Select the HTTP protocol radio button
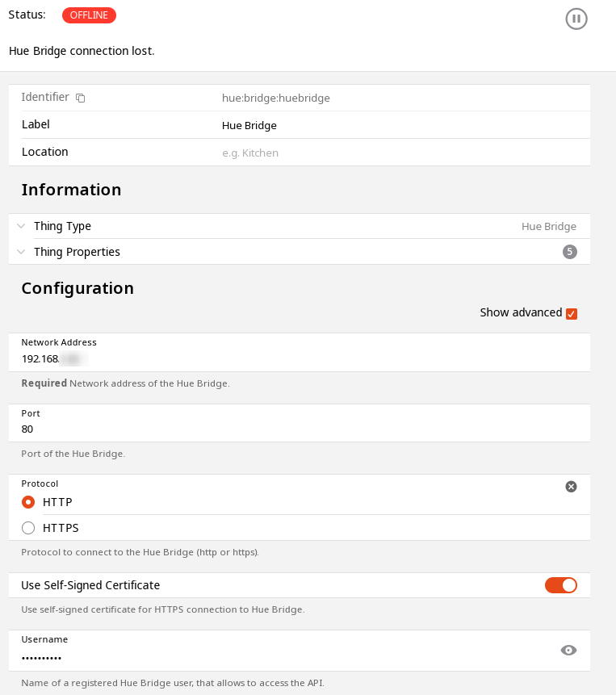Viewport: 616px width, 695px height. (29, 502)
